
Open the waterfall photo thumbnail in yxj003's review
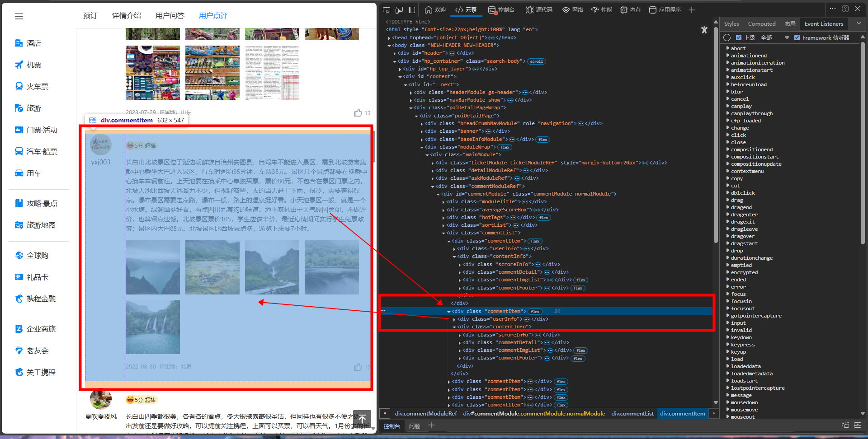(153, 327)
